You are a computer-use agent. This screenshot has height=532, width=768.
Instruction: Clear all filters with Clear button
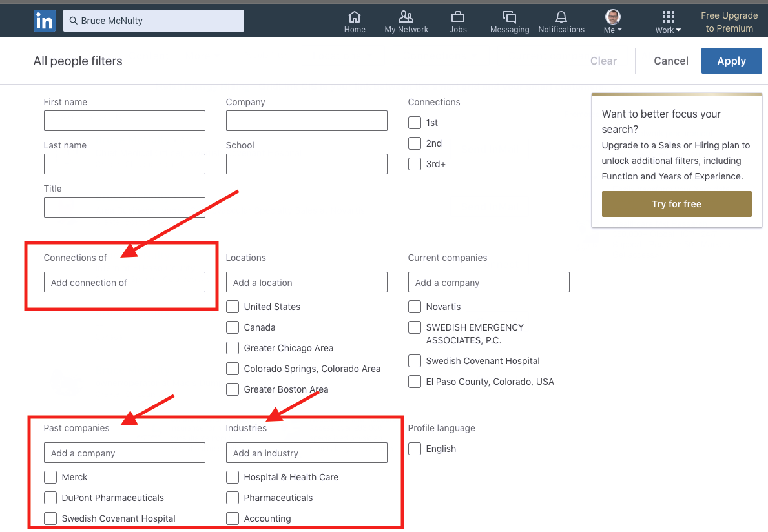click(603, 61)
